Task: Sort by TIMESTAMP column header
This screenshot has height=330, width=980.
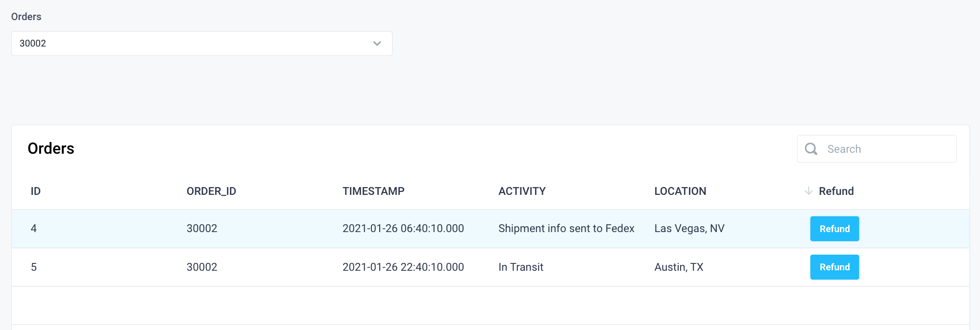Action: click(373, 191)
